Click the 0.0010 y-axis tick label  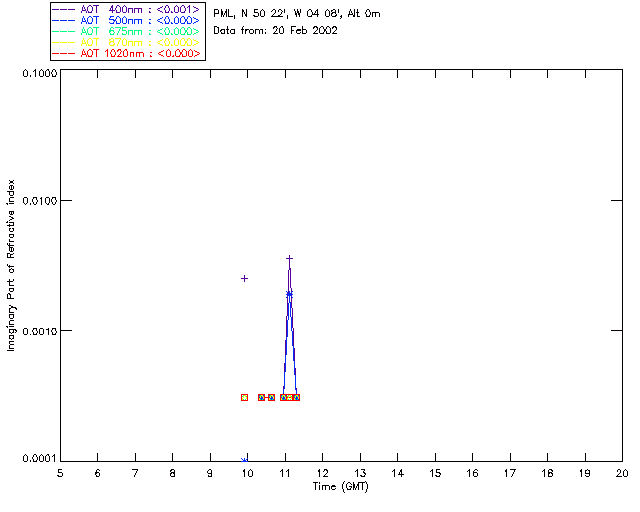pyautogui.click(x=40, y=331)
